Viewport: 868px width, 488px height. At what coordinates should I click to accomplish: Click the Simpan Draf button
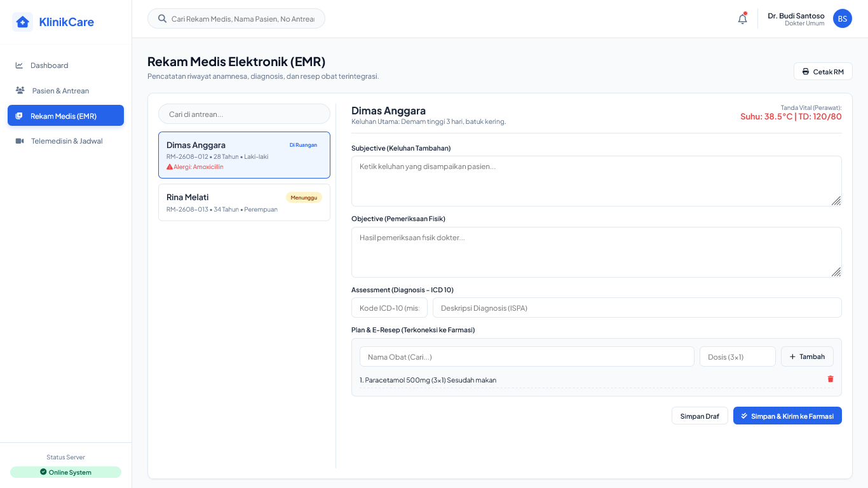[x=700, y=416]
